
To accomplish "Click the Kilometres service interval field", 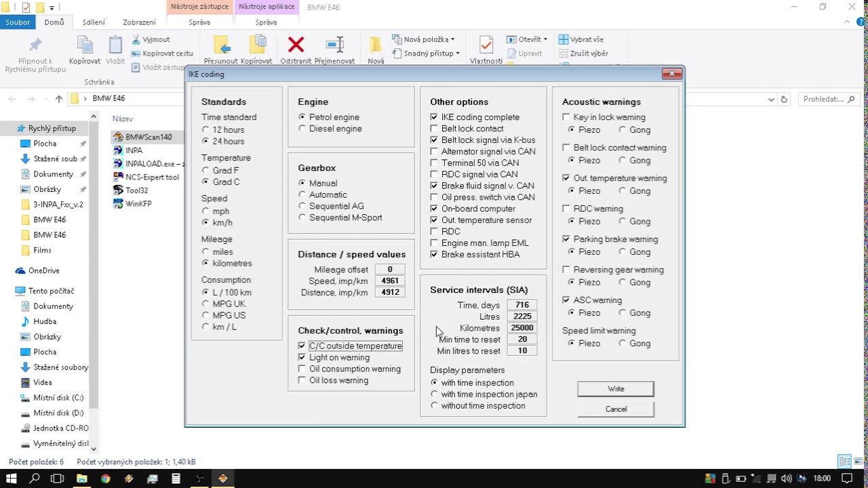I will (522, 328).
